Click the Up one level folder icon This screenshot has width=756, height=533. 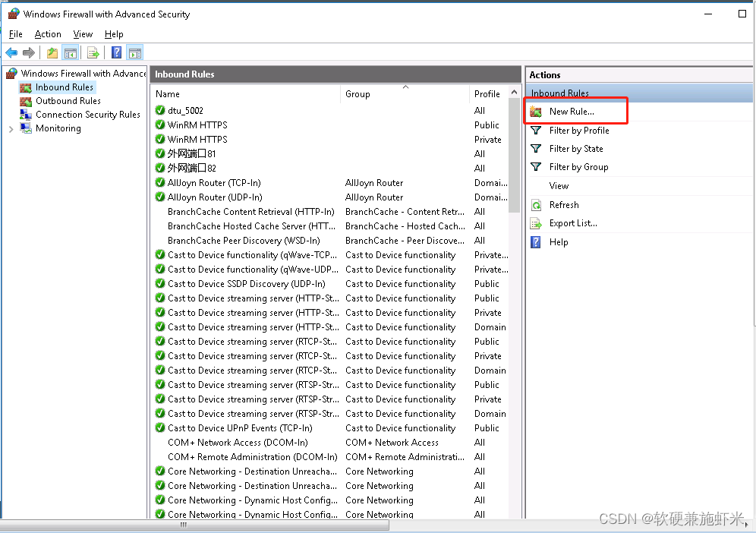52,52
